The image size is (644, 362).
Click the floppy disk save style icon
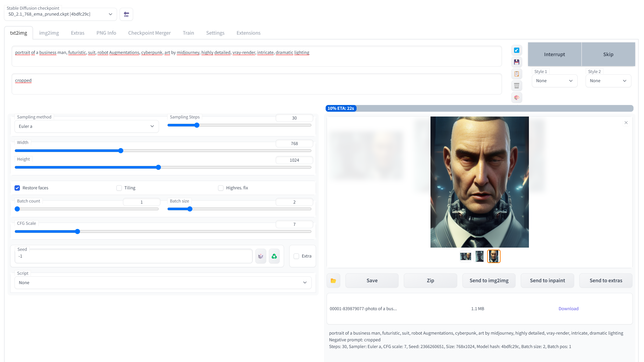(516, 62)
